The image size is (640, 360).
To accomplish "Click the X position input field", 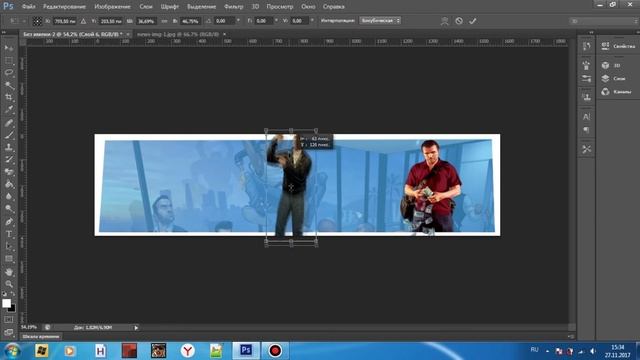I will [65, 21].
